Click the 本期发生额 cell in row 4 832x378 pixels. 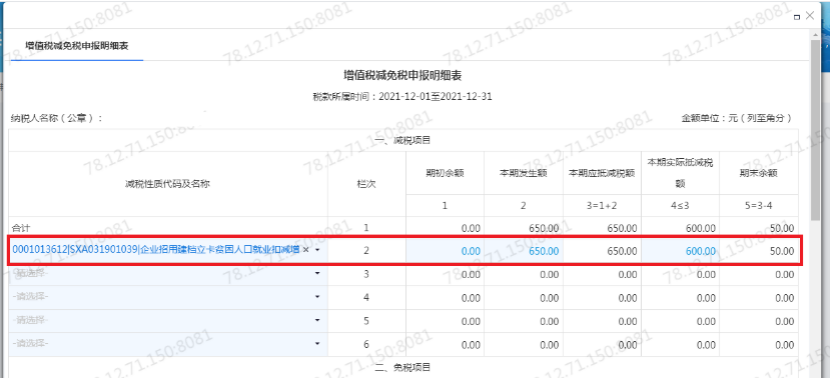pyautogui.click(x=523, y=297)
